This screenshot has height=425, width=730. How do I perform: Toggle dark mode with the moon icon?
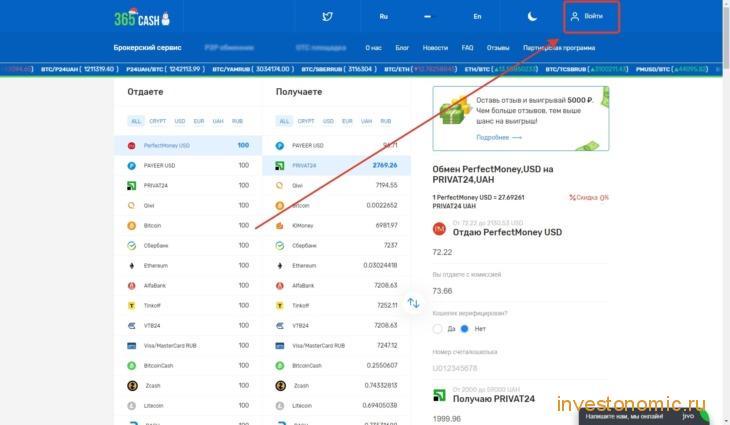(x=532, y=16)
